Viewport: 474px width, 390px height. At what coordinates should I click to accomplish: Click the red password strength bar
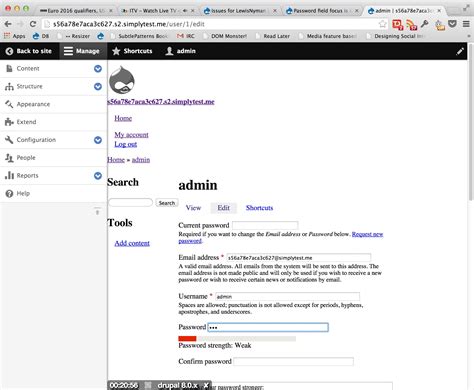(187, 339)
